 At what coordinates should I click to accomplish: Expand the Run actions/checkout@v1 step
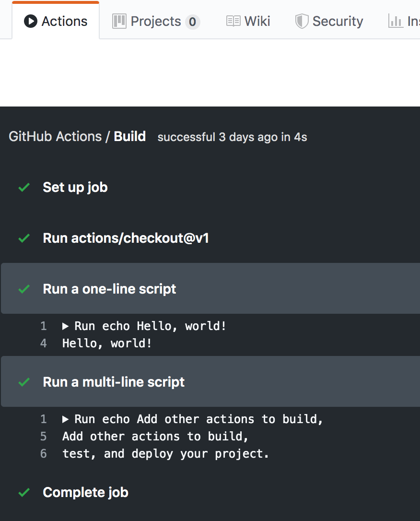[210, 238]
